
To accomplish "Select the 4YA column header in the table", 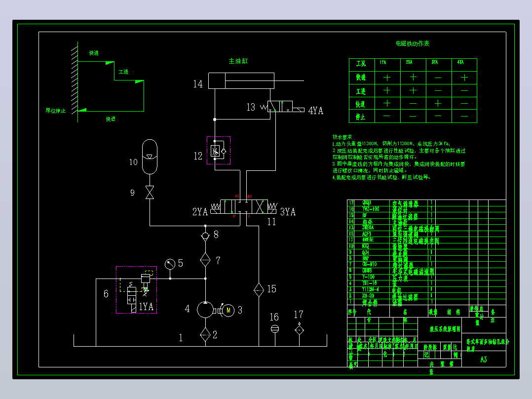I will 460,62.
